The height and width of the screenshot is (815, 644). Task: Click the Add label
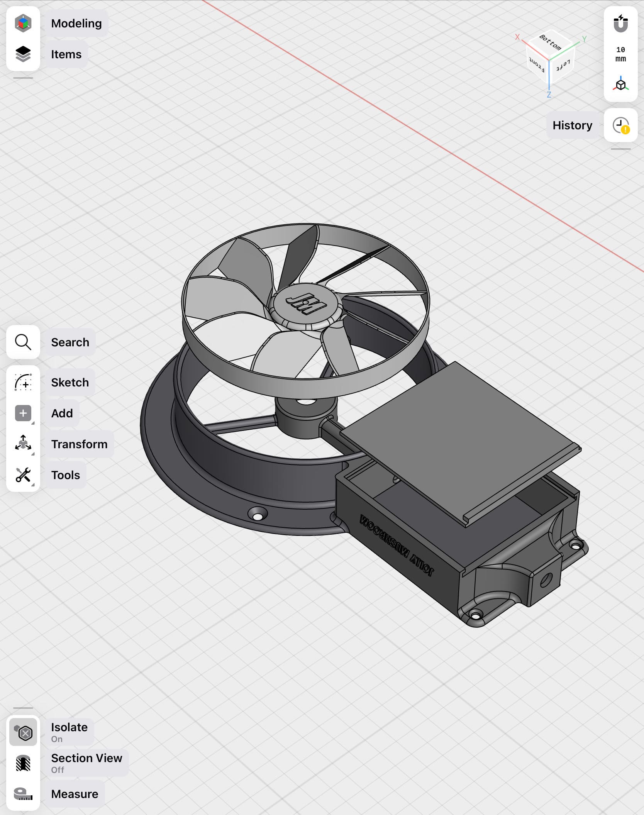coord(62,413)
